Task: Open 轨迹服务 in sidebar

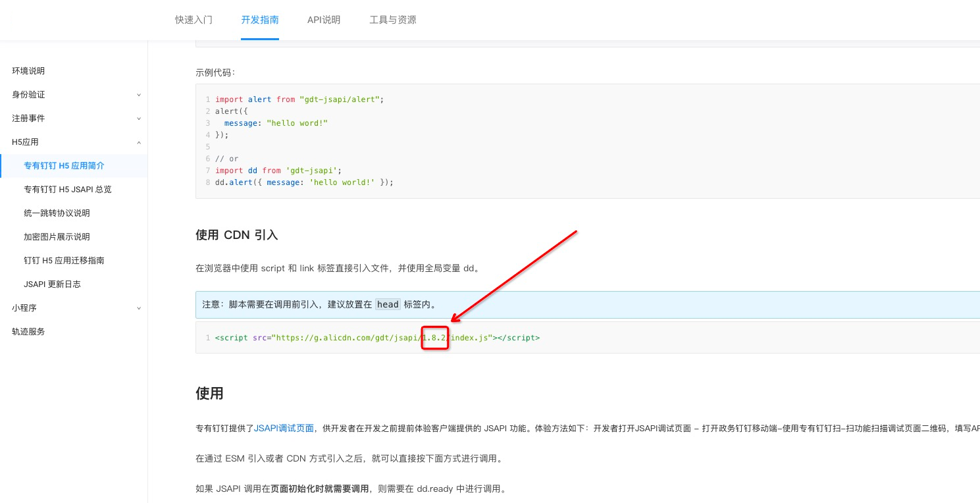Action: click(x=28, y=332)
